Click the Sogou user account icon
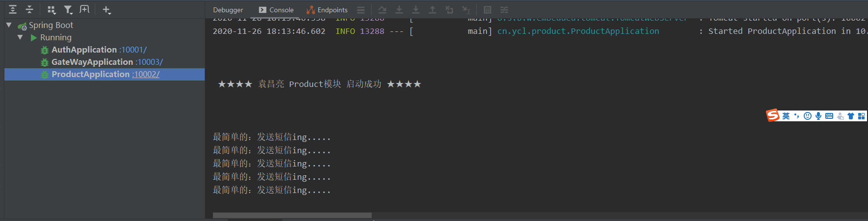Viewport: 868px width, 221px height. (x=840, y=116)
